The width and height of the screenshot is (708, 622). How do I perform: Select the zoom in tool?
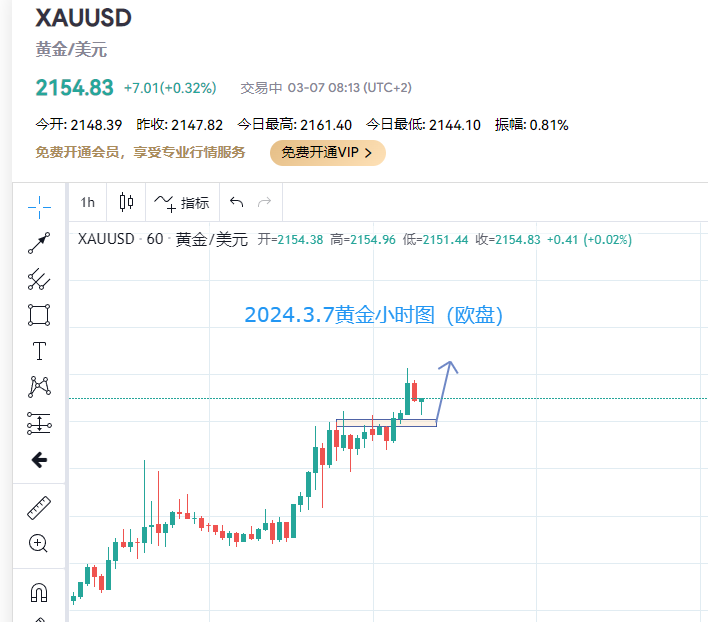[x=38, y=543]
